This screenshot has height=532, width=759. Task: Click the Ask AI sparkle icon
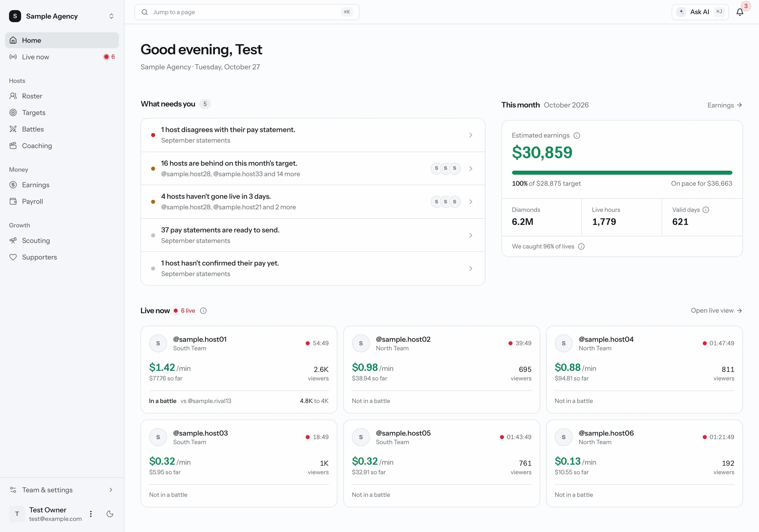tap(681, 12)
